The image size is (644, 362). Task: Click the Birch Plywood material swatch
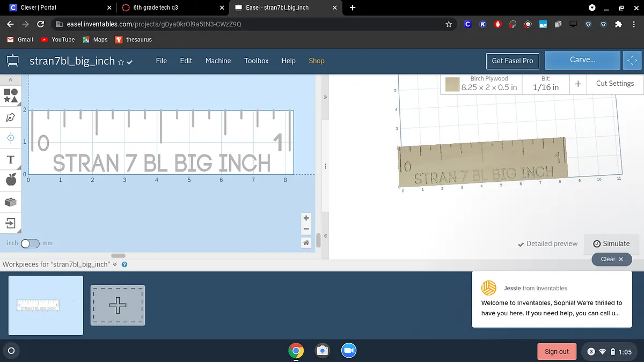(x=452, y=84)
